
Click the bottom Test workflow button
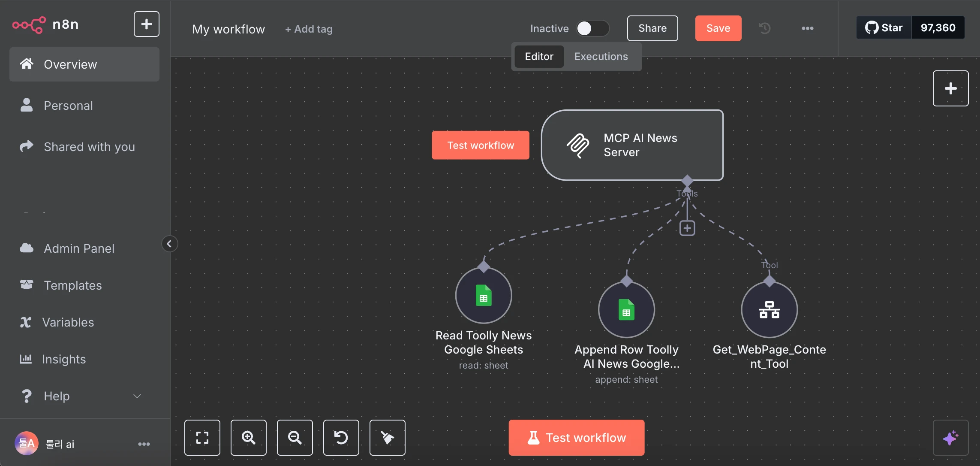(x=577, y=438)
